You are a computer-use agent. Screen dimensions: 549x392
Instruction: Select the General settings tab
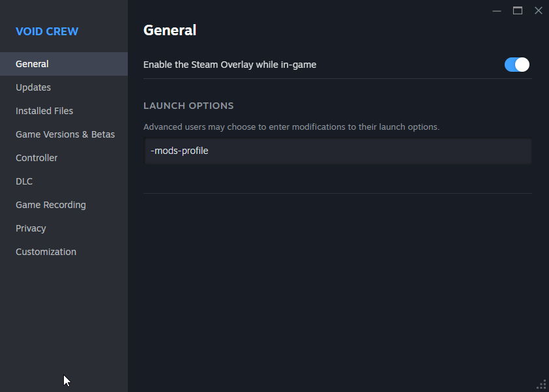tap(33, 64)
